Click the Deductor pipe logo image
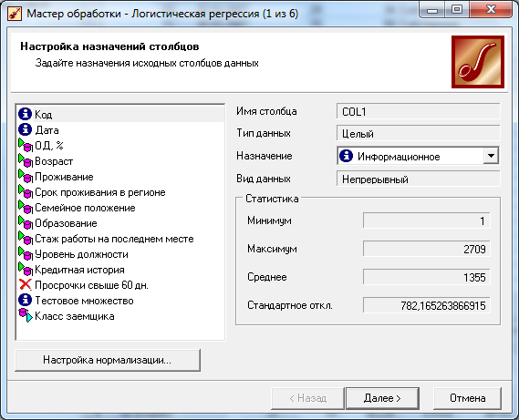This screenshot has height=420, width=519. [x=478, y=62]
